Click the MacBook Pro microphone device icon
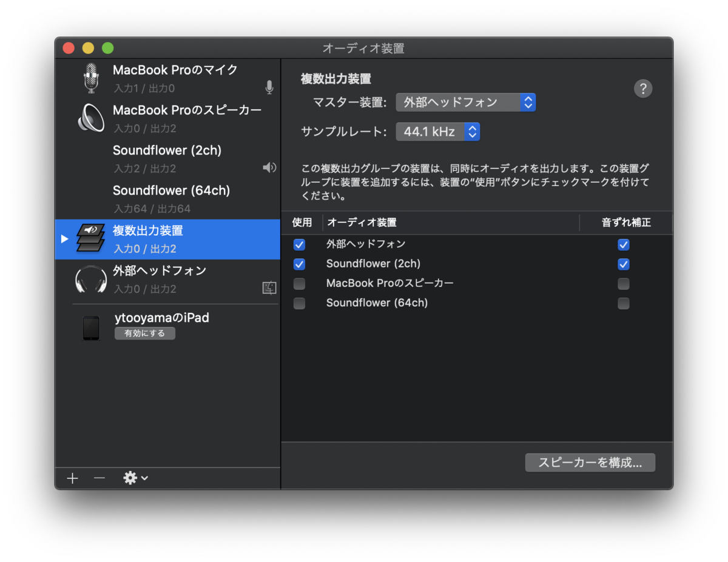728x562 pixels. pyautogui.click(x=92, y=78)
